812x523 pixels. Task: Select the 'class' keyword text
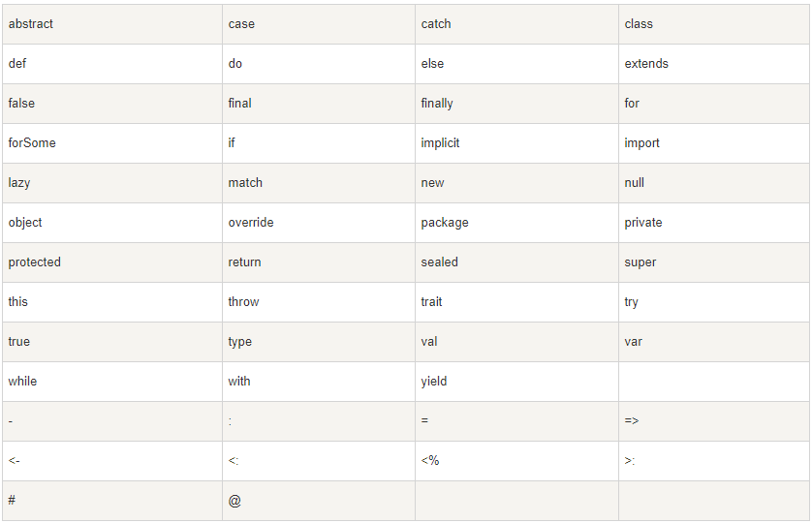639,24
